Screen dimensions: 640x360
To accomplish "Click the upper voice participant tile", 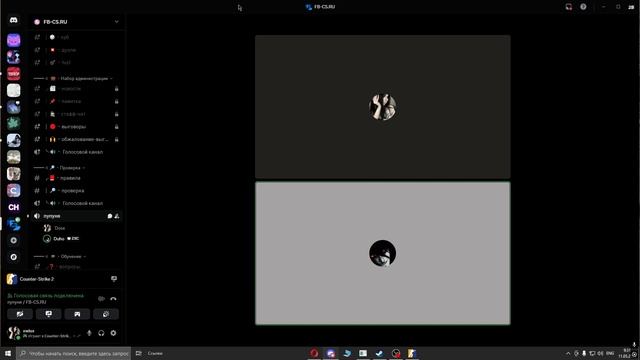I will coord(382,107).
